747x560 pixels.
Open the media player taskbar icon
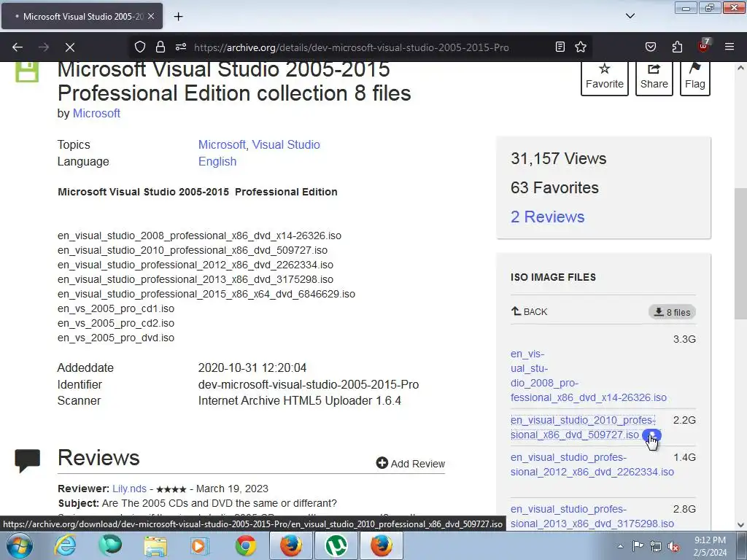[200, 545]
